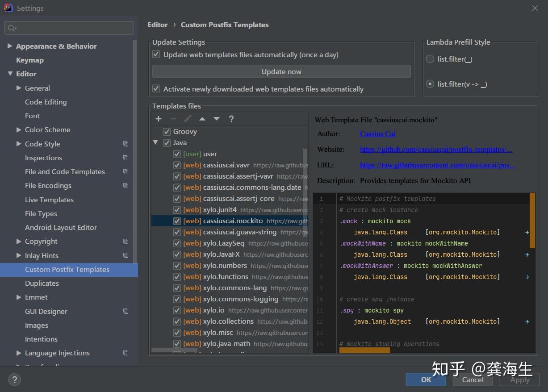Select the list.filter(_) lambda prefill style

(429, 58)
